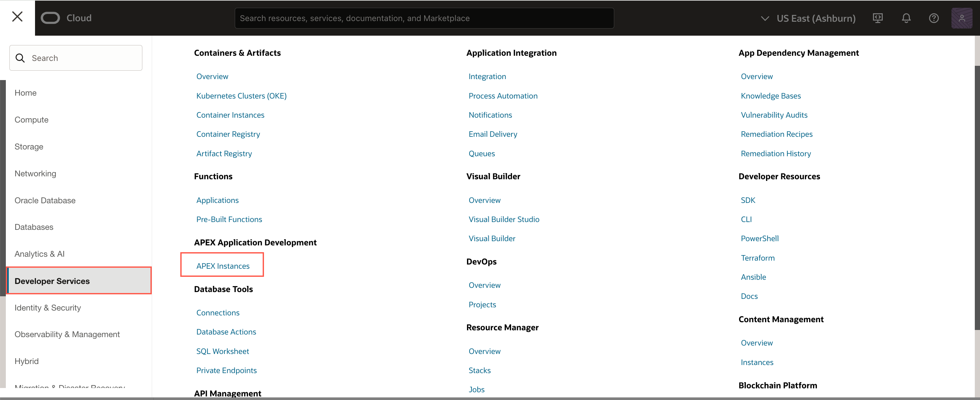Screen dimensions: 980x400
Task: Click the magnifier icon in sidebar search
Action: point(20,58)
